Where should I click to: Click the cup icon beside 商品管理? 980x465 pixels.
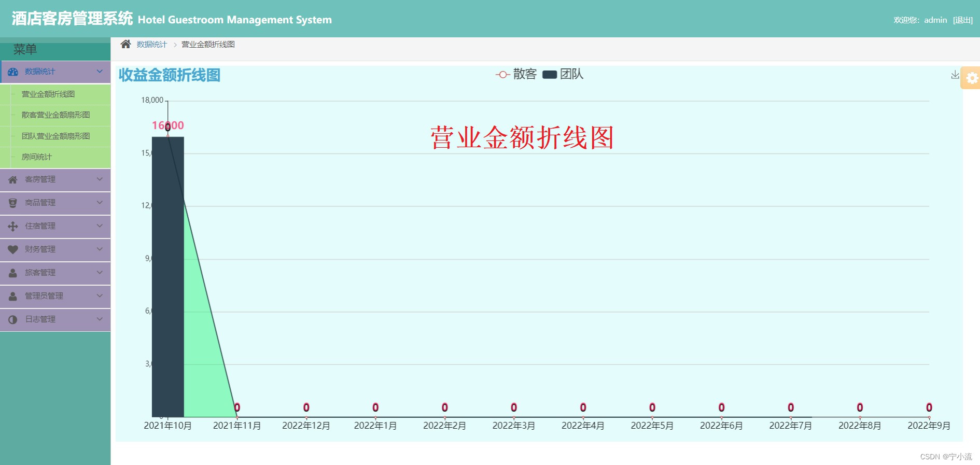[x=13, y=203]
